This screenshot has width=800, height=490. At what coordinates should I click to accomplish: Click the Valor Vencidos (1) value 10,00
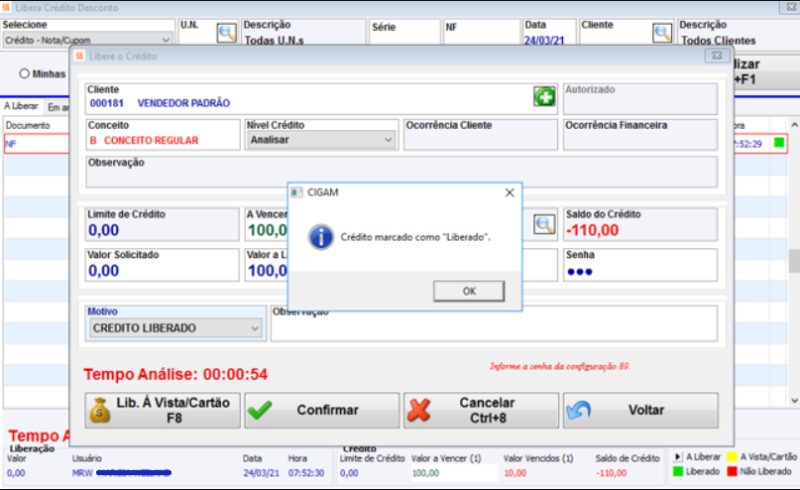click(x=515, y=473)
